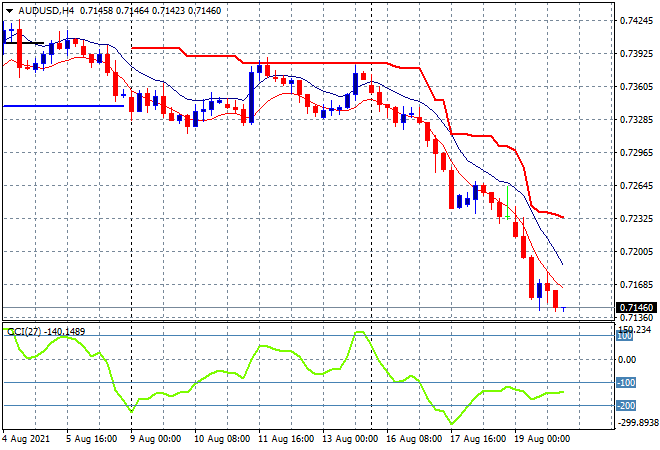Click price axis label 0.72965
This screenshot has width=660, height=450.
[x=636, y=152]
